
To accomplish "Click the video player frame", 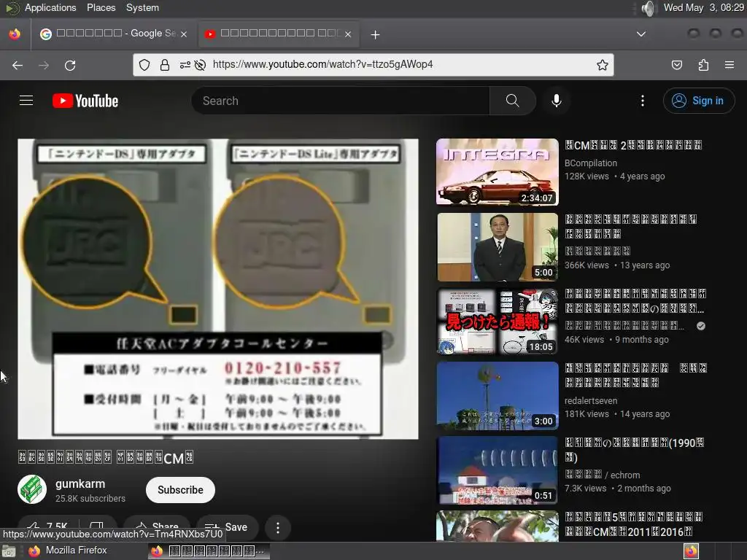I will click(217, 289).
